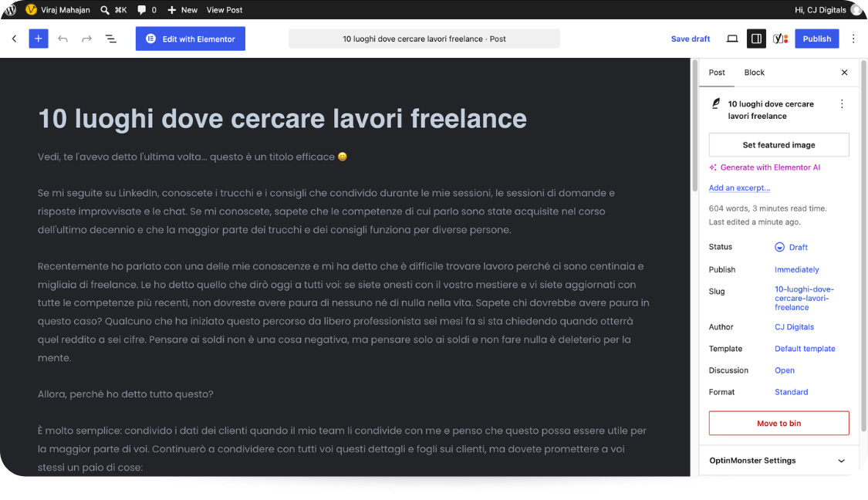The width and height of the screenshot is (868, 500).
Task: Click the editor canvas vertical scrollbar
Action: [694, 127]
